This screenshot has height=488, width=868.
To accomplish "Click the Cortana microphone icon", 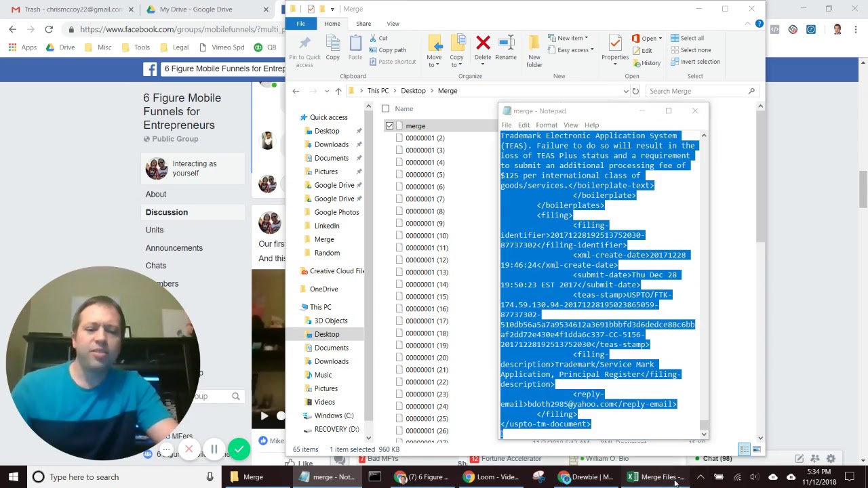I will (x=210, y=477).
